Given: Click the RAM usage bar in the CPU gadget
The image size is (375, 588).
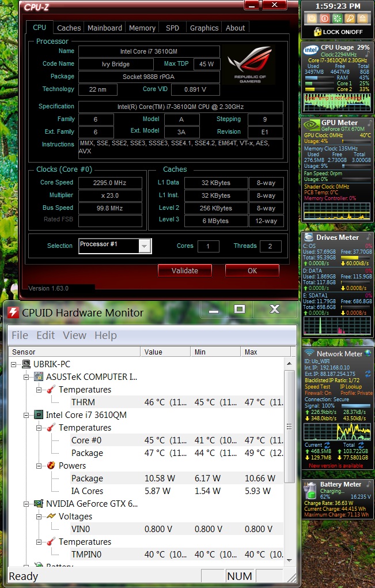Looking at the screenshot, I should pos(319,78).
